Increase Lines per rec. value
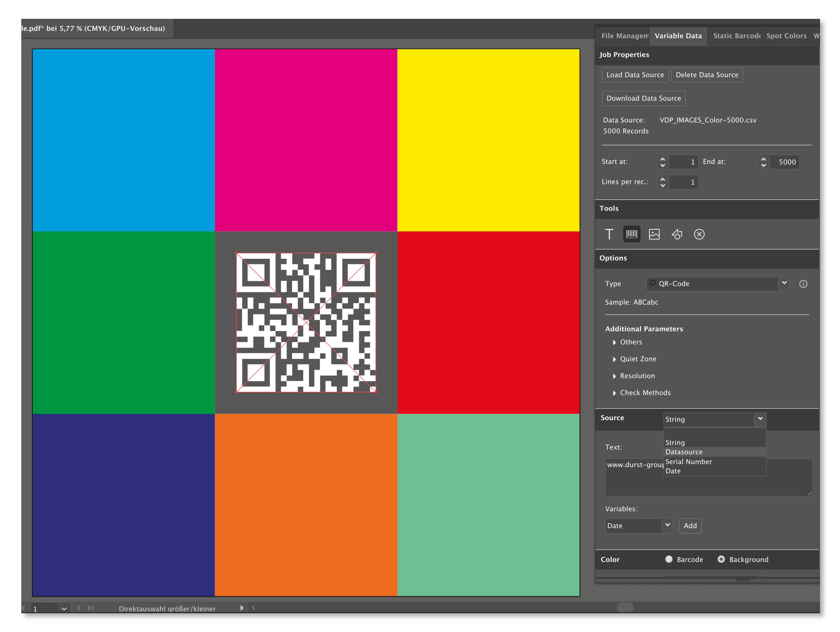 click(x=663, y=179)
